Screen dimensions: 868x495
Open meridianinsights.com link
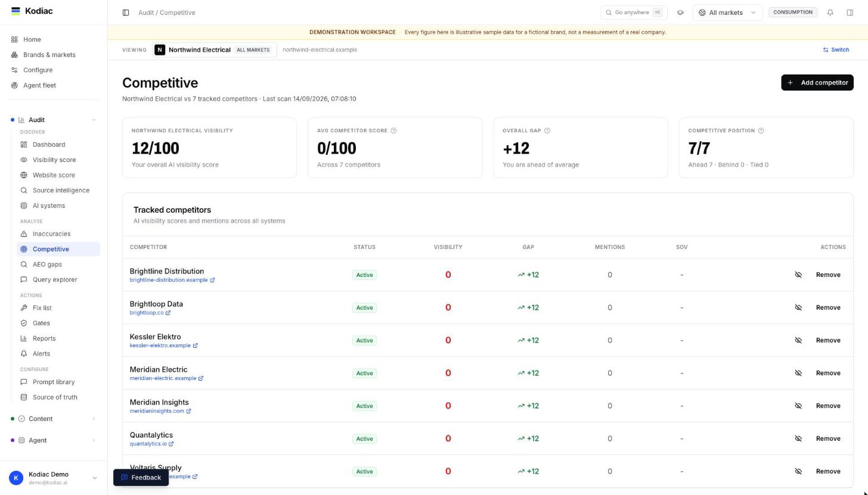pos(160,411)
